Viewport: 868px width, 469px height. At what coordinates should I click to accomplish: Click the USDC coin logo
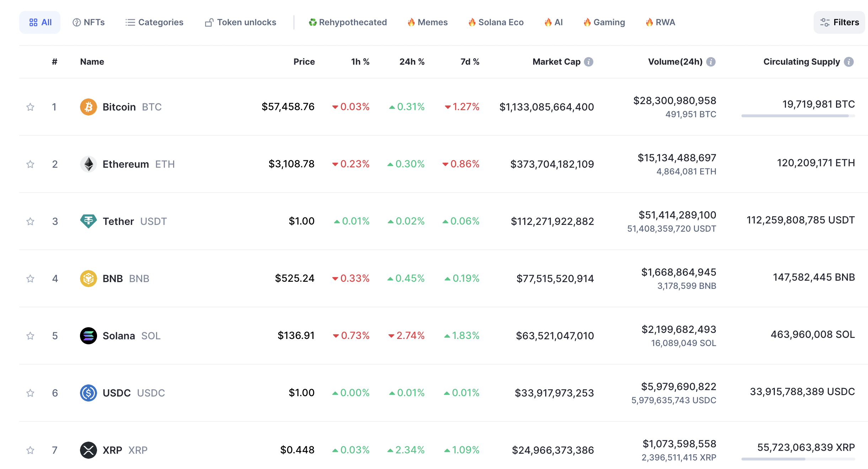point(89,393)
